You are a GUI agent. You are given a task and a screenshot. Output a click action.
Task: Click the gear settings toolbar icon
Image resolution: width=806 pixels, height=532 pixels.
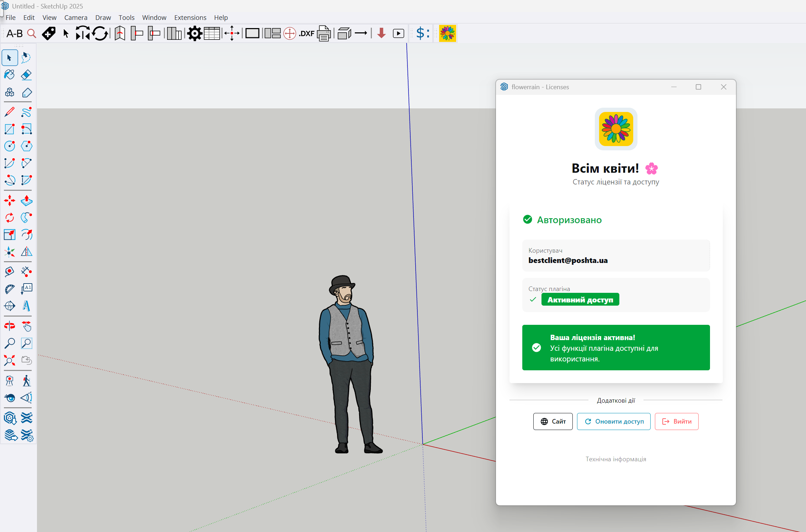point(194,34)
